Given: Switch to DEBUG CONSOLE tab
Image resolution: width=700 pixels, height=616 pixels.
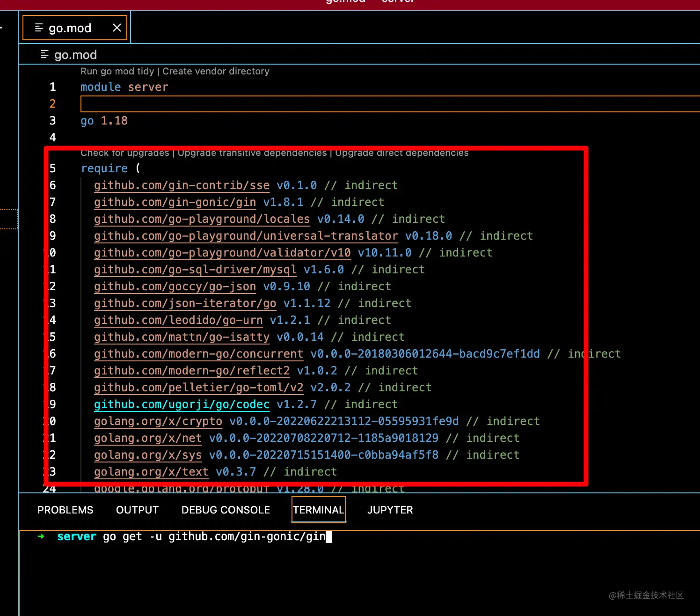Looking at the screenshot, I should (226, 510).
